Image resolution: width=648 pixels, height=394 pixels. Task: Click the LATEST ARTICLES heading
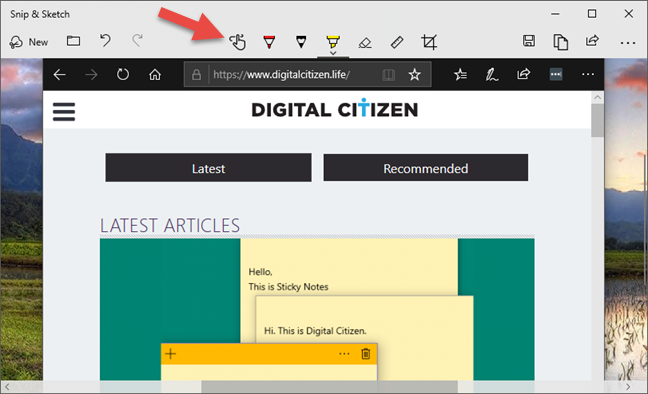coord(170,225)
